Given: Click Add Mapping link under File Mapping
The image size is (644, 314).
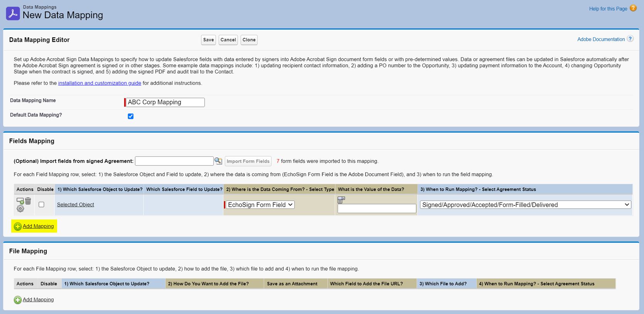Looking at the screenshot, I should coord(38,299).
